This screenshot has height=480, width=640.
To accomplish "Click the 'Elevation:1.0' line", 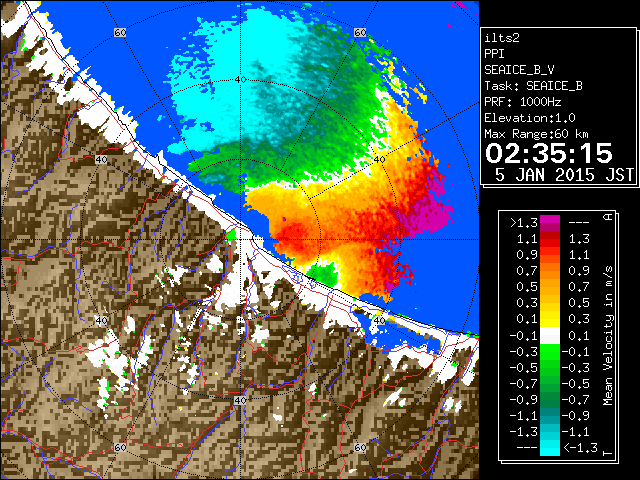I will pos(530,118).
